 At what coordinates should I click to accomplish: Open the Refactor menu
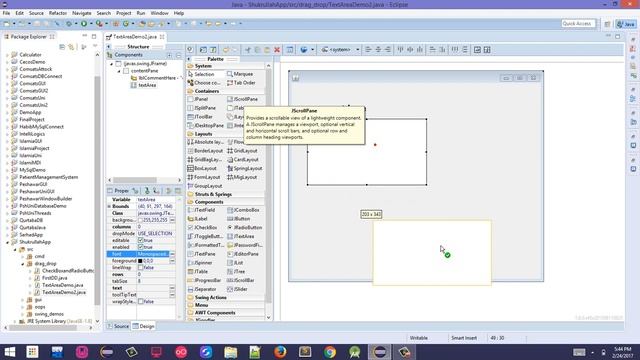58,13
